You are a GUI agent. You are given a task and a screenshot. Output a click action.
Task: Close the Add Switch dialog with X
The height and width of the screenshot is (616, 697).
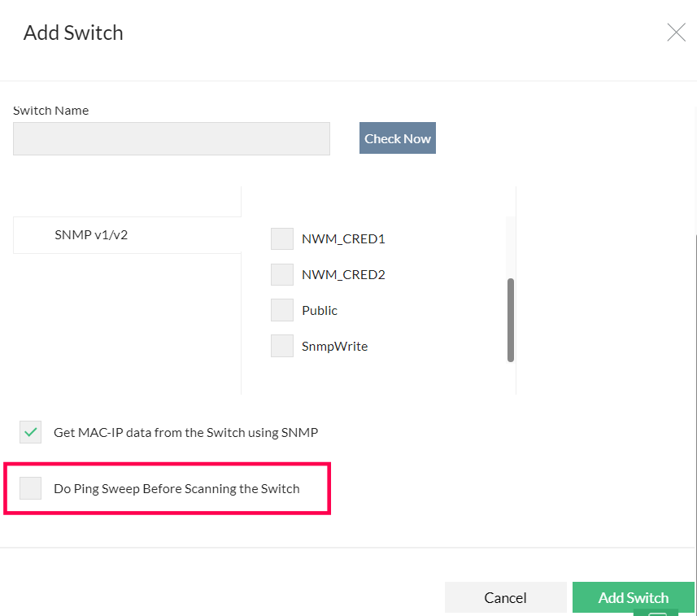pos(676,33)
